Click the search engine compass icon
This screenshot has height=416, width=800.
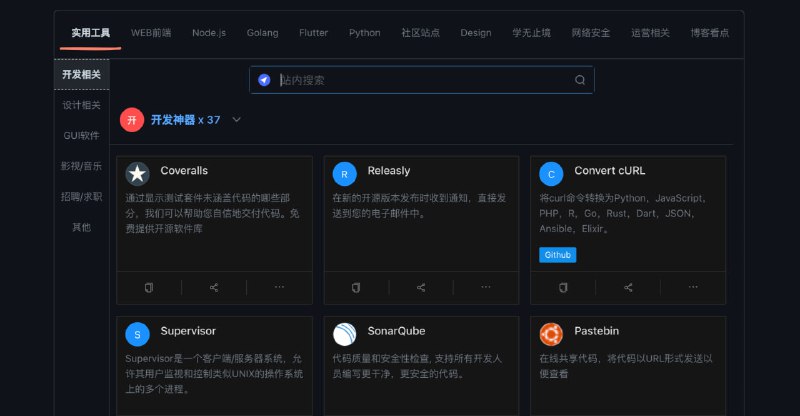tap(264, 80)
